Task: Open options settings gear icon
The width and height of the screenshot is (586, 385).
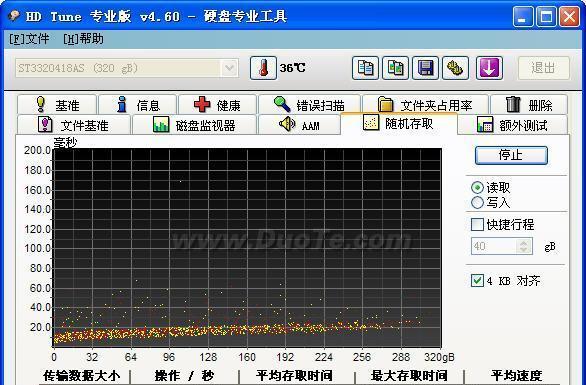Action: [x=455, y=68]
